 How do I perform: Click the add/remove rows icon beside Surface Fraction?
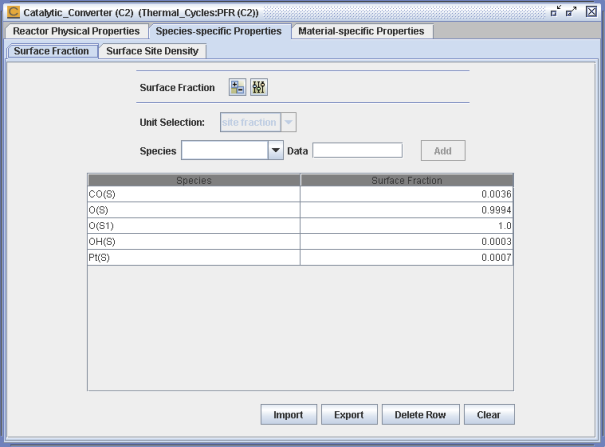[237, 87]
